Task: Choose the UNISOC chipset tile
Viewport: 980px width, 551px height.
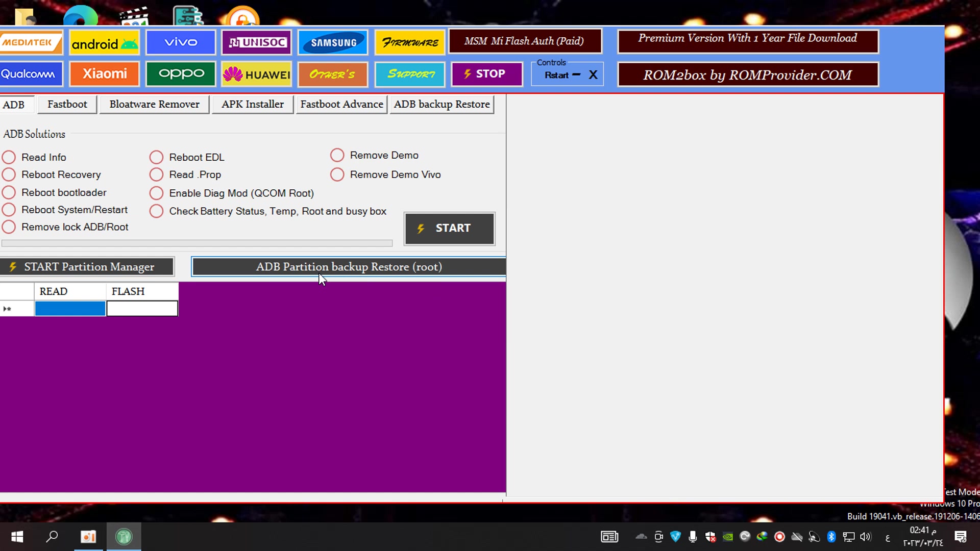Action: coord(257,42)
